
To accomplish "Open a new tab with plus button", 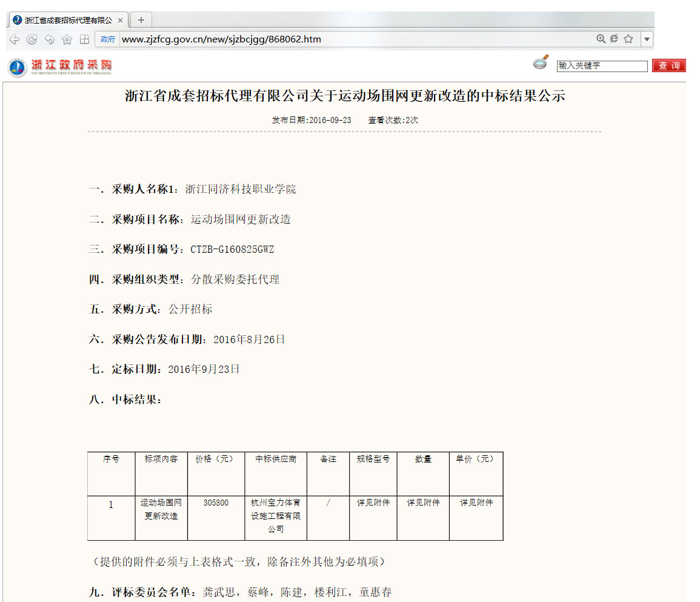I will (141, 20).
